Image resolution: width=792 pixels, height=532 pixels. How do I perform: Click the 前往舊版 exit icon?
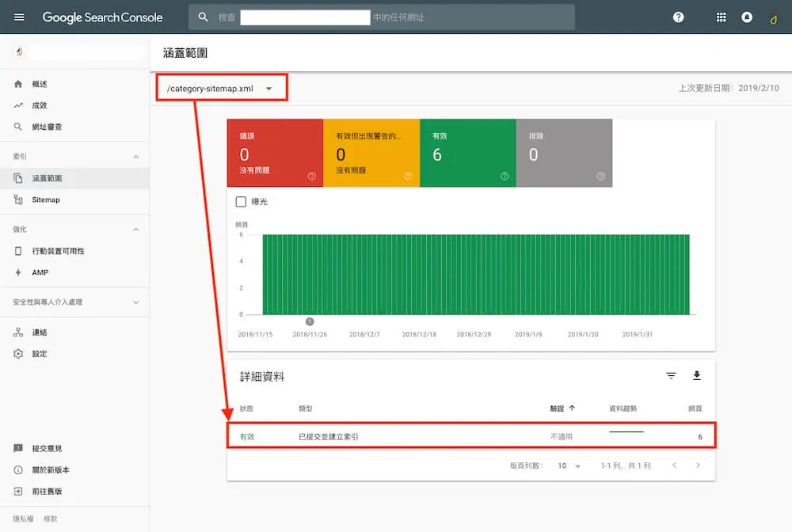18,491
